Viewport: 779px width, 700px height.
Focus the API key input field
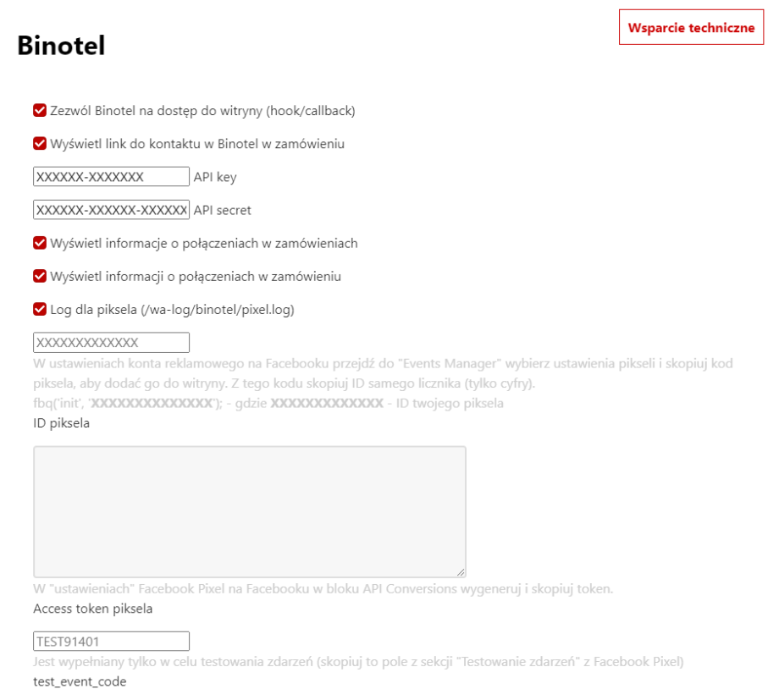click(111, 177)
